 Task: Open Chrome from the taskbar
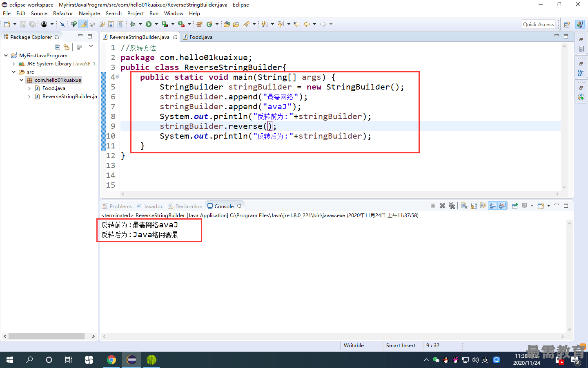click(x=111, y=360)
